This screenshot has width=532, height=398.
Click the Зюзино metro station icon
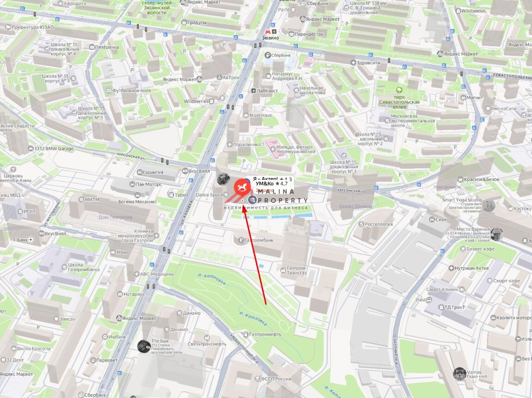point(268,31)
